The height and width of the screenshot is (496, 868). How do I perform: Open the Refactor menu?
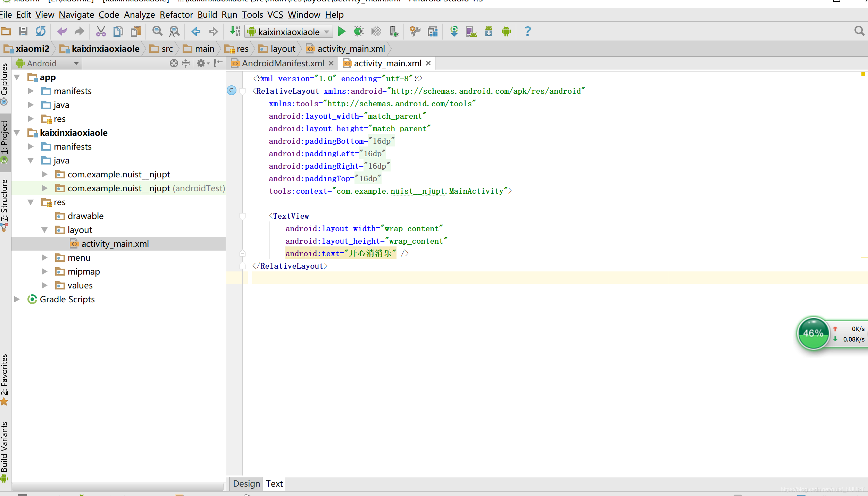(x=176, y=15)
